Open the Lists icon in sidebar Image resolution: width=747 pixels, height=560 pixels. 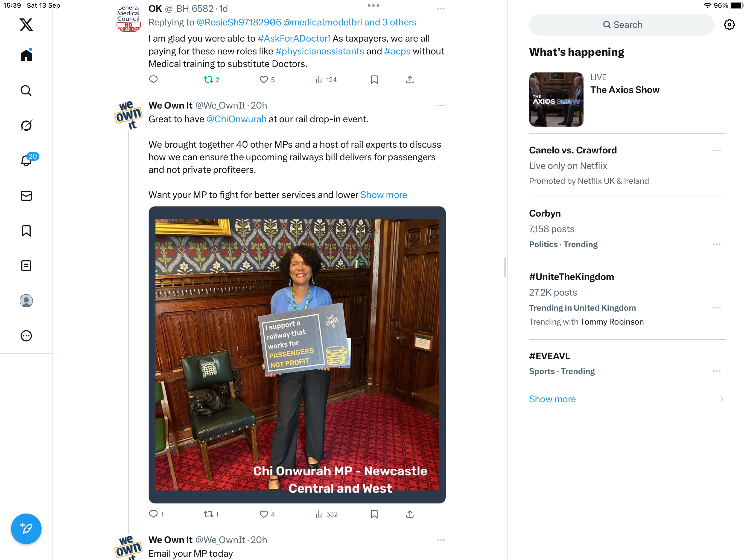pyautogui.click(x=26, y=266)
